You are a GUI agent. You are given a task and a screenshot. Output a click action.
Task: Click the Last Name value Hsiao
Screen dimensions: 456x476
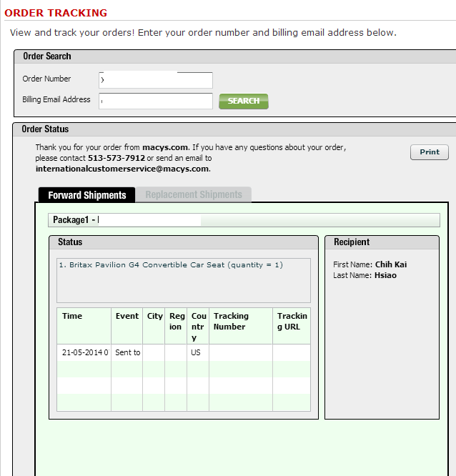coord(385,275)
